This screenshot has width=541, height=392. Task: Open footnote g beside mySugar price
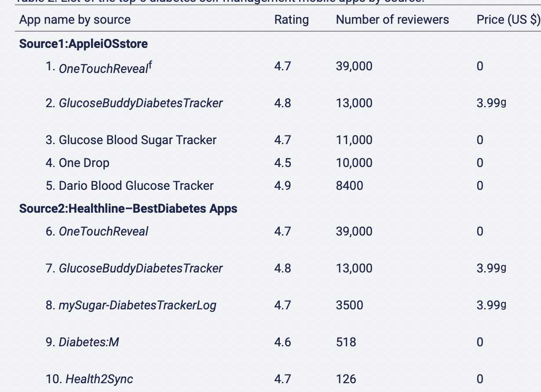pyautogui.click(x=504, y=305)
